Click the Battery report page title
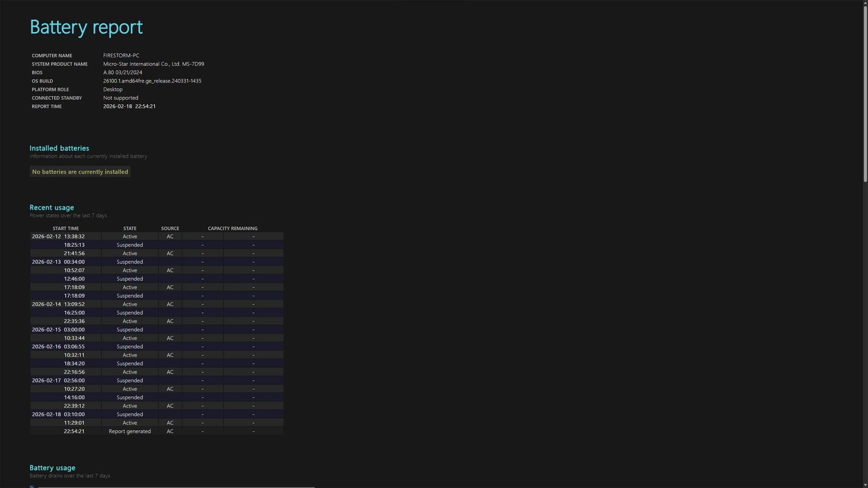Viewport: 868px width, 488px height. click(x=86, y=27)
